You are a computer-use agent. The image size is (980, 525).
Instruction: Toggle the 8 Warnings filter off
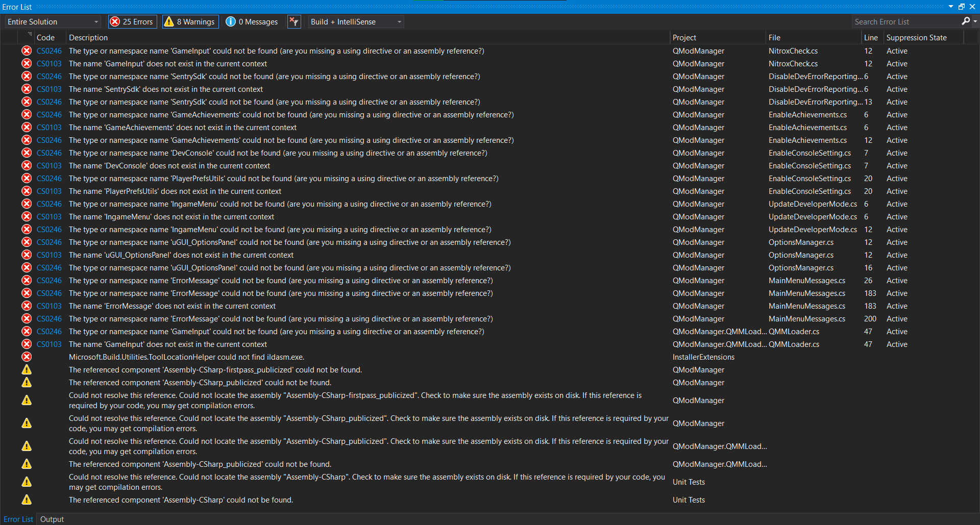click(x=190, y=21)
